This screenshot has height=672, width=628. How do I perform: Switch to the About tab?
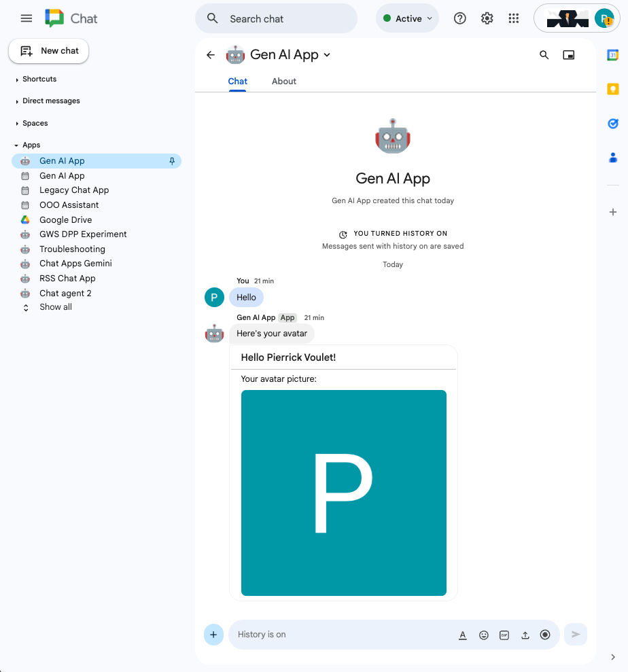tap(284, 82)
